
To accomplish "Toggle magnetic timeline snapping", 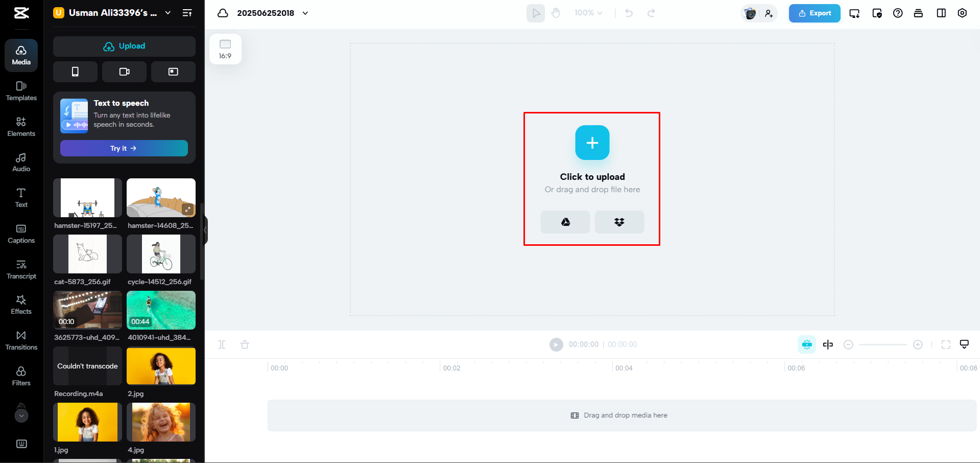I will point(807,344).
